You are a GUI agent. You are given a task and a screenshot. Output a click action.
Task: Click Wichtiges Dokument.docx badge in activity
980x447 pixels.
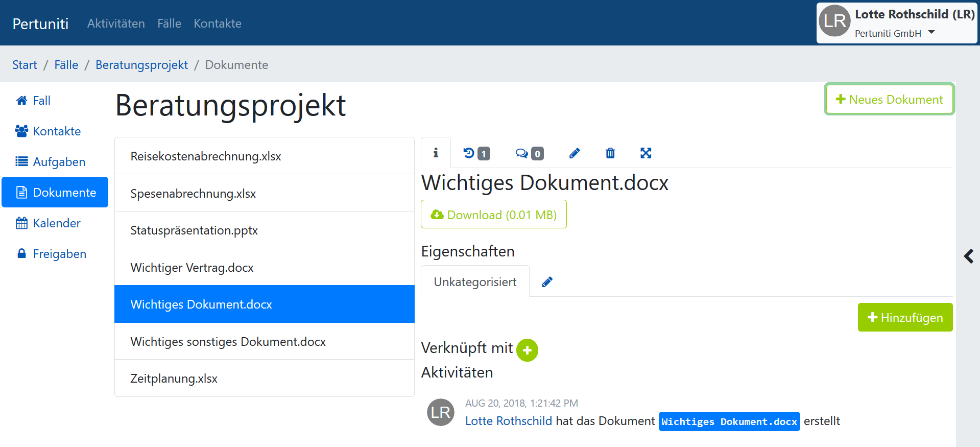click(729, 421)
